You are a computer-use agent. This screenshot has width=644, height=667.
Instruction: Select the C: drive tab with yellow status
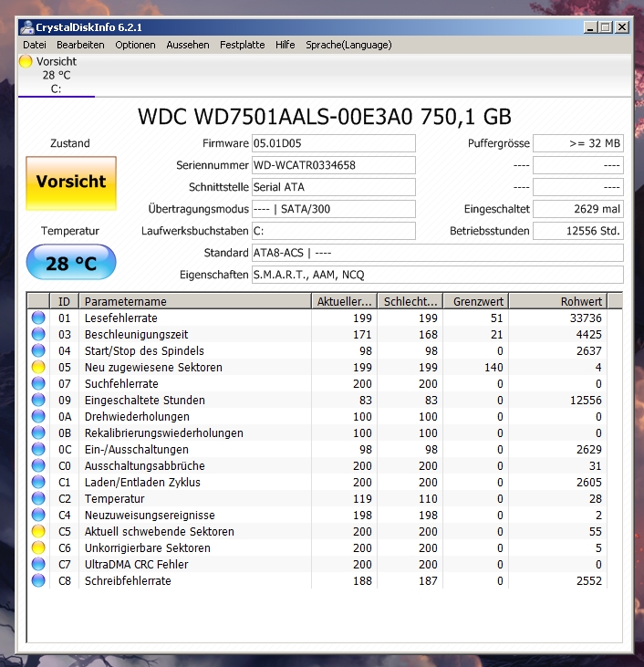tap(57, 76)
